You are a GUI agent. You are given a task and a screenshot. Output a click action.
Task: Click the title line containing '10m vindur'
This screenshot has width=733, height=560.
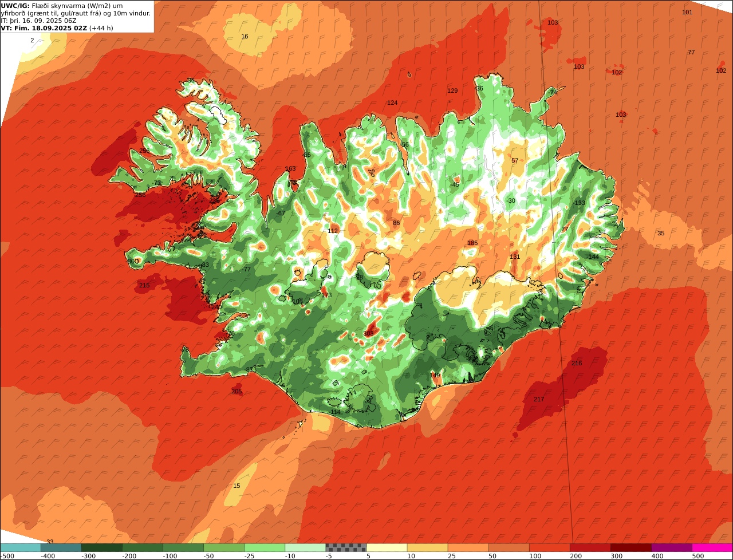76,13
